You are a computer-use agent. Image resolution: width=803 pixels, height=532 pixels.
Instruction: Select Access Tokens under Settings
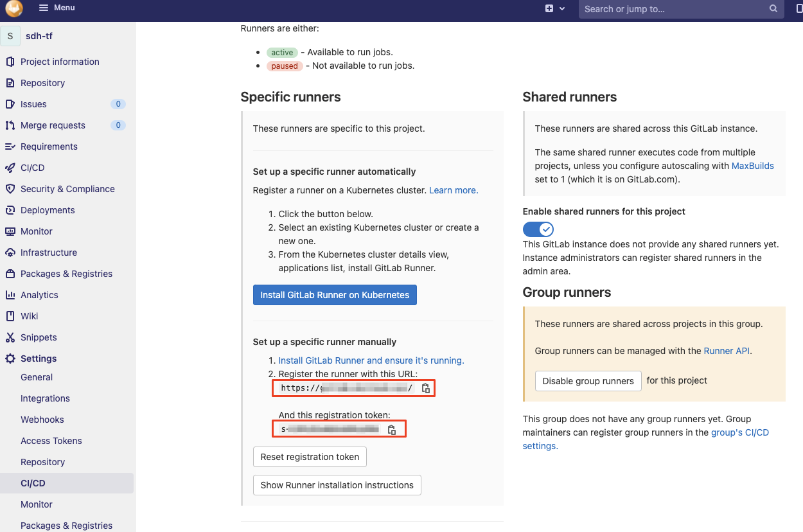(51, 441)
